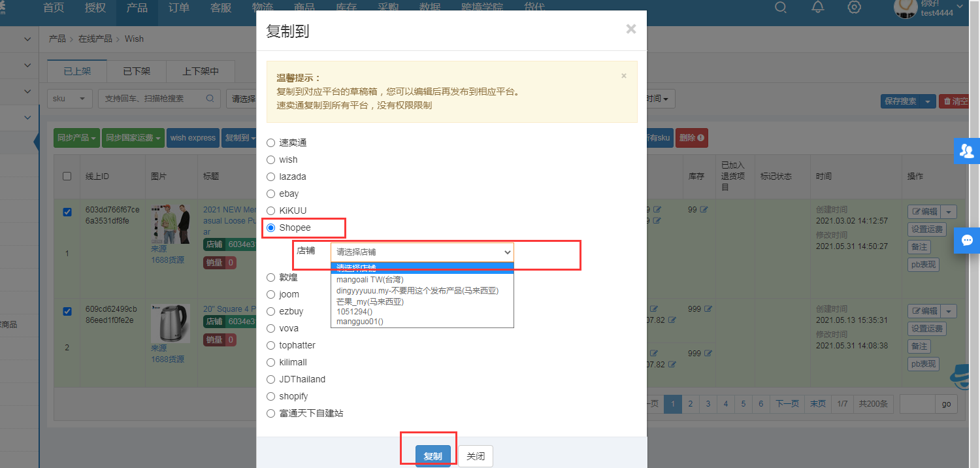Choose the ezbuy platform radio
980x468 pixels.
(271, 311)
